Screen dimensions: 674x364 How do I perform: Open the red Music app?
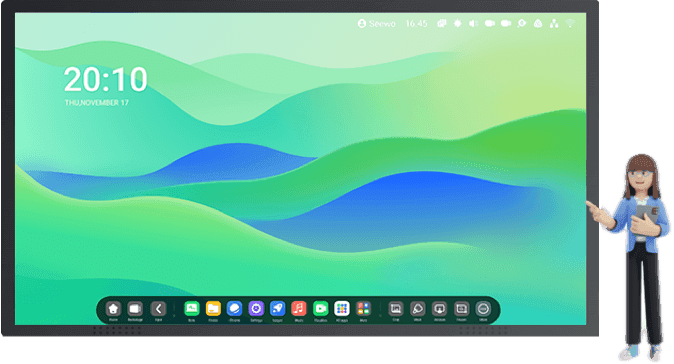[x=299, y=309]
